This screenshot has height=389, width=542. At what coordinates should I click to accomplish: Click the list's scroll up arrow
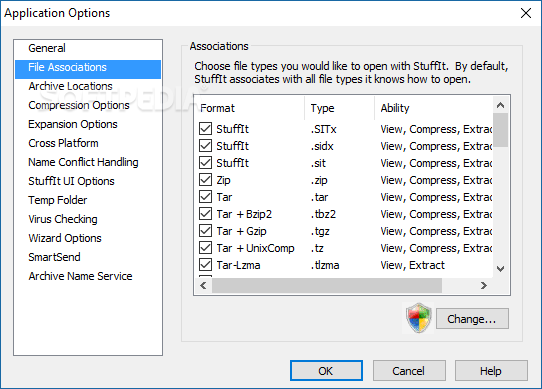(500, 105)
